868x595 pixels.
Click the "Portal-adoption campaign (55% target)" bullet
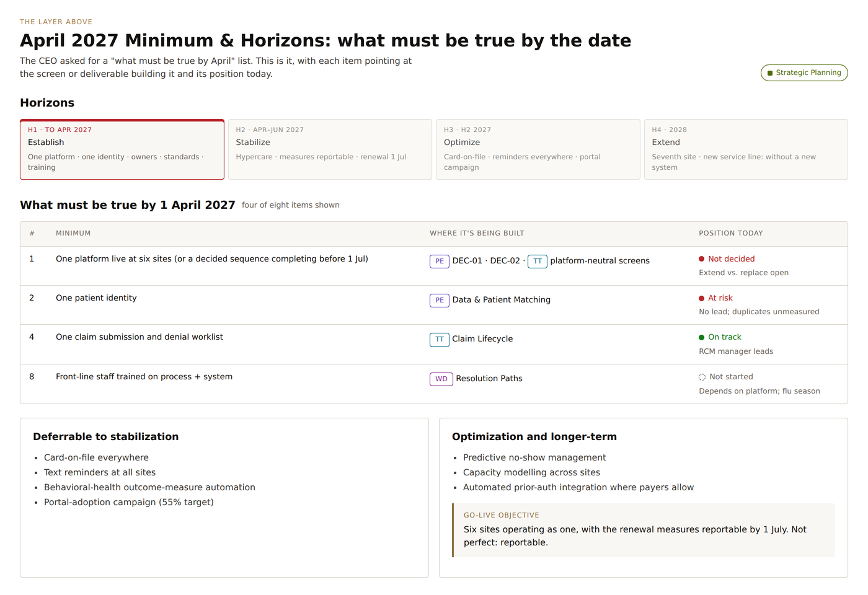tap(129, 503)
